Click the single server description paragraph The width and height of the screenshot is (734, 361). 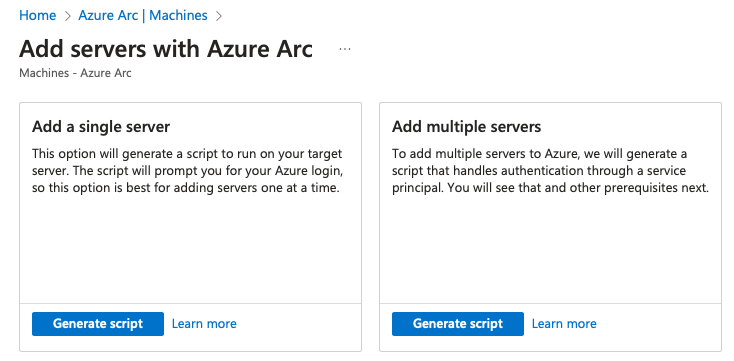click(188, 171)
